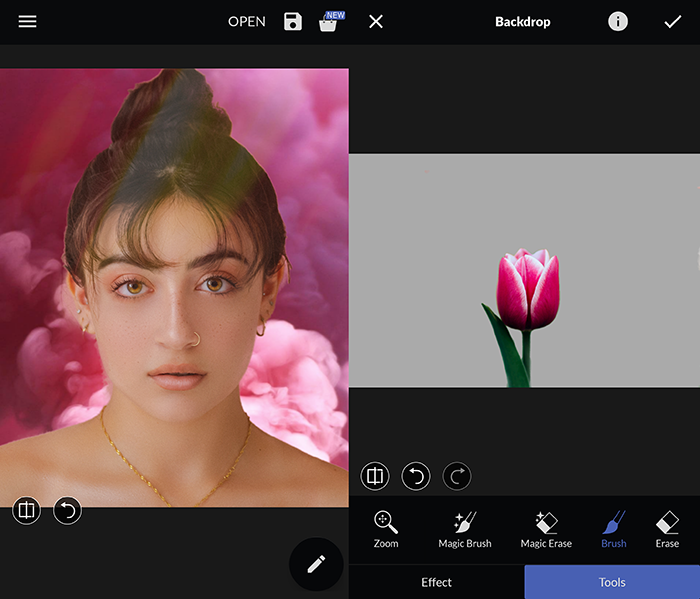The image size is (700, 599).
Task: Select the Zoom tool
Action: [x=386, y=529]
